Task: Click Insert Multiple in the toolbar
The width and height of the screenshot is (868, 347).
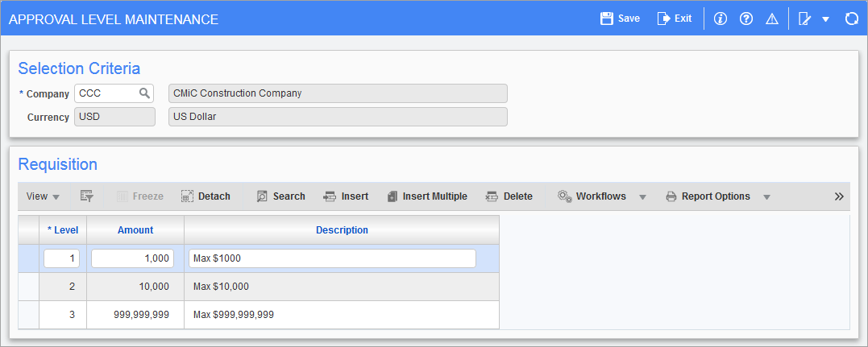Action: [426, 196]
